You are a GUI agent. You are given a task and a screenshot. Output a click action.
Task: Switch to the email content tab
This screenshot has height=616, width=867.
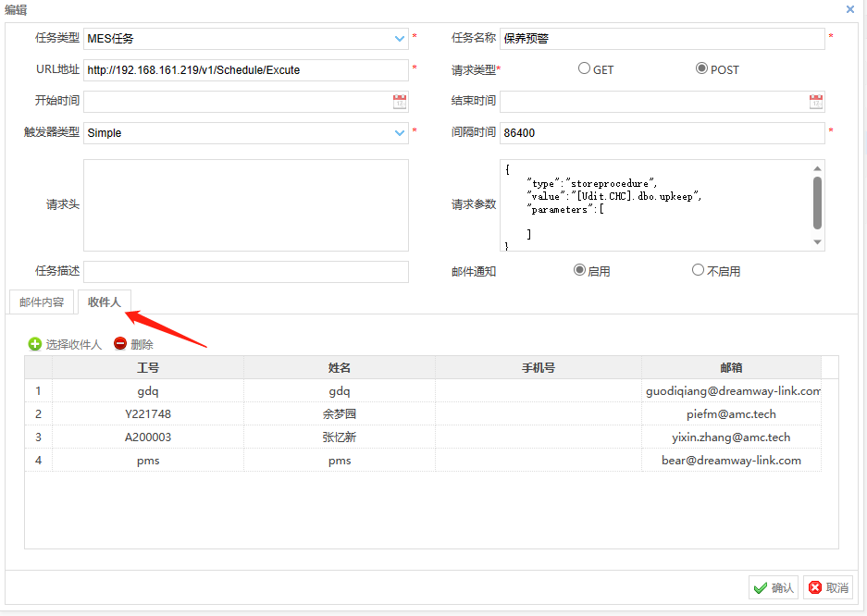[42, 302]
